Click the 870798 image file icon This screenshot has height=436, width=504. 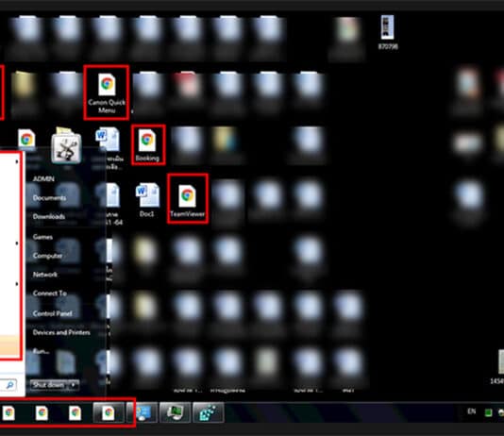(388, 32)
